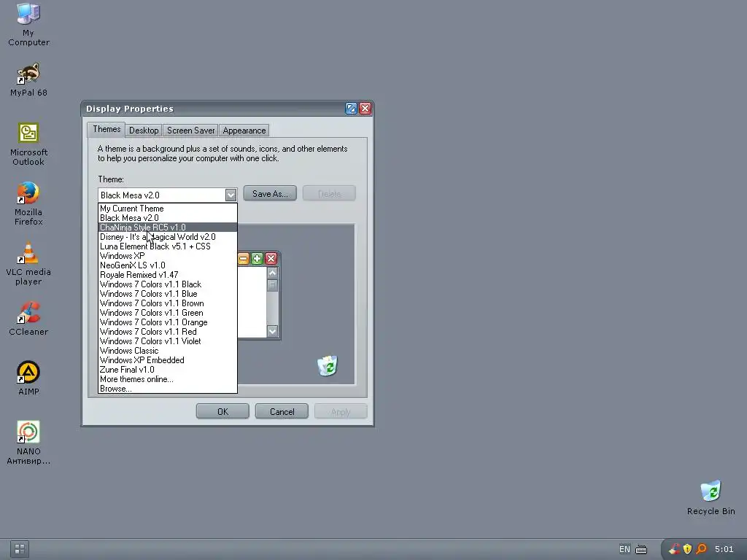
Task: Collapse the Theme combo box arrow
Action: click(231, 195)
